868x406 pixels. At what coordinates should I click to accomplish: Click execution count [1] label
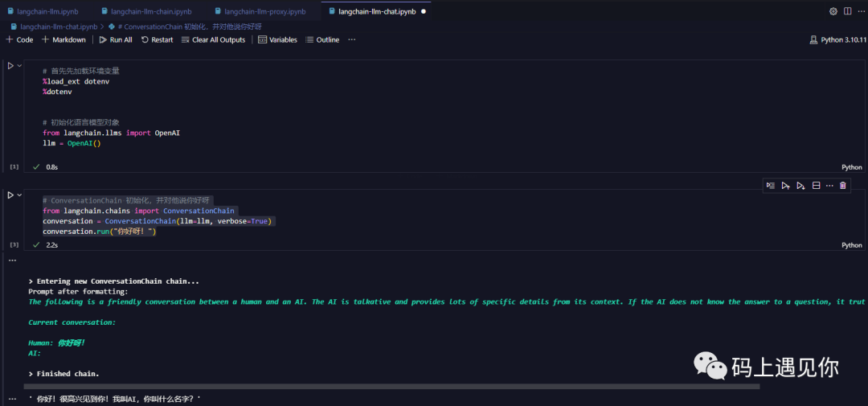14,166
